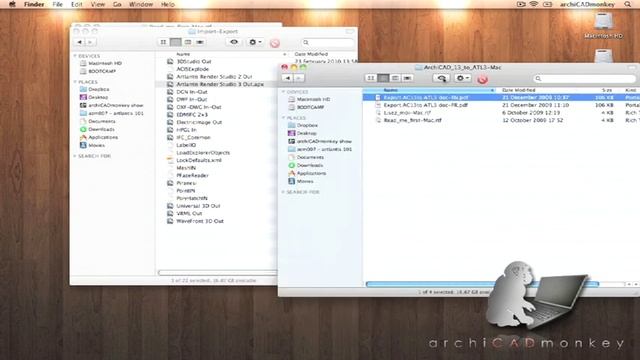Open the File menu
Viewport: 640px width, 360px height.
(58, 4)
